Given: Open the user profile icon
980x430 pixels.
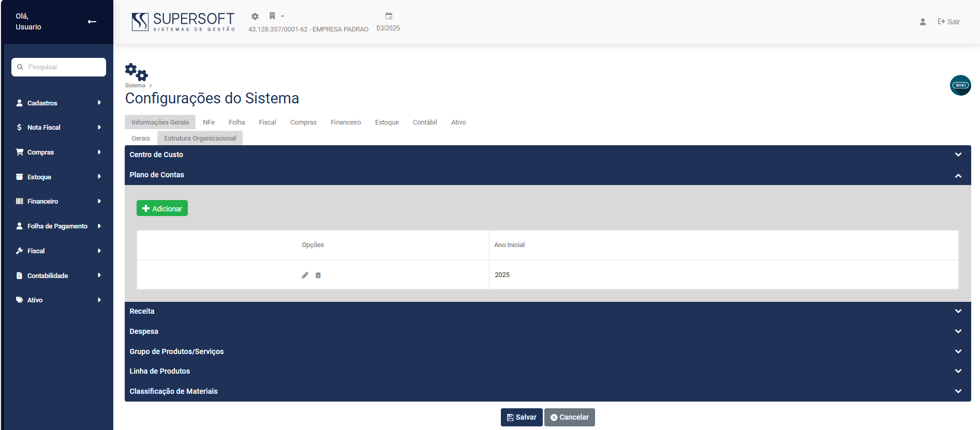Looking at the screenshot, I should (x=923, y=22).
